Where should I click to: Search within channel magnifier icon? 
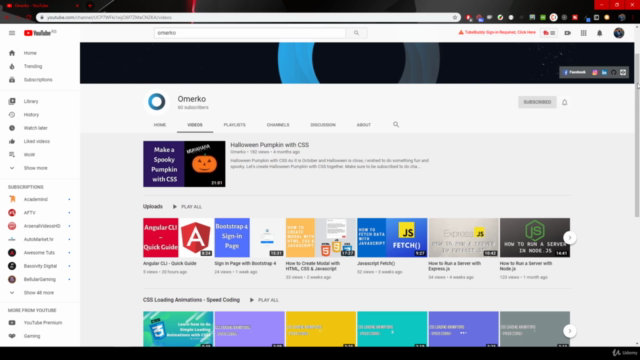coord(396,124)
